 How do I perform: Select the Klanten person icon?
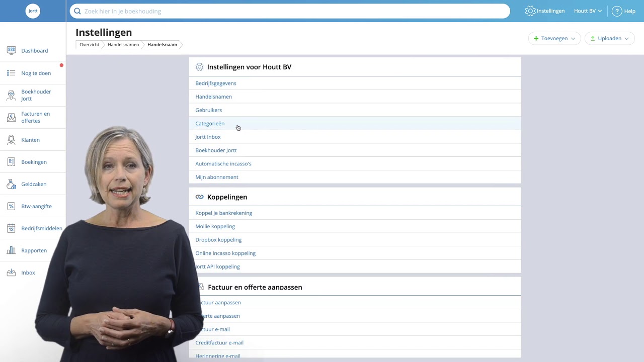[x=11, y=140]
